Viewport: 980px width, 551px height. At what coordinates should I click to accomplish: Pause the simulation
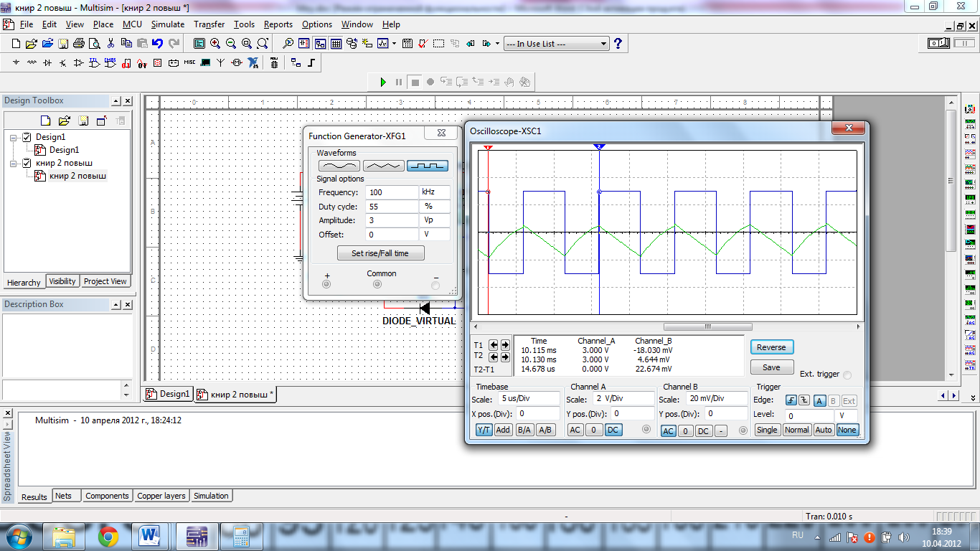point(399,82)
